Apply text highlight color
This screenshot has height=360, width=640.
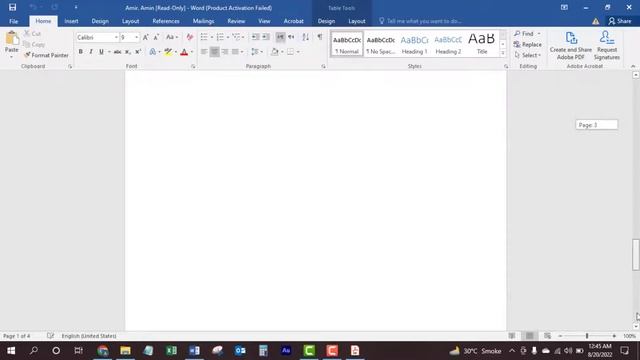coord(168,52)
